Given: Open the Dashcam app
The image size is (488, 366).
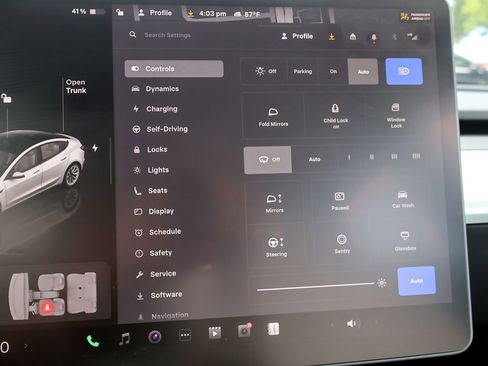Looking at the screenshot, I should click(244, 330).
